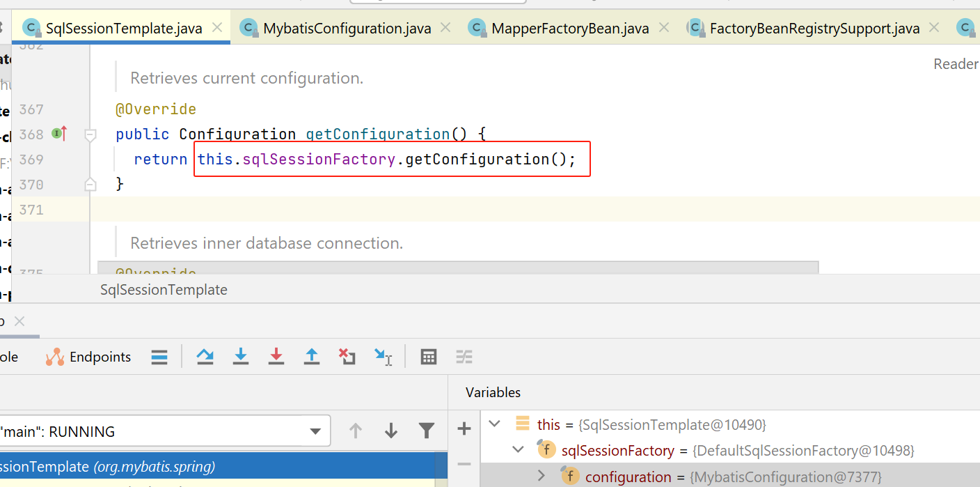980x487 pixels.
Task: Open the Evaluate Expression calculator icon
Action: coord(429,357)
